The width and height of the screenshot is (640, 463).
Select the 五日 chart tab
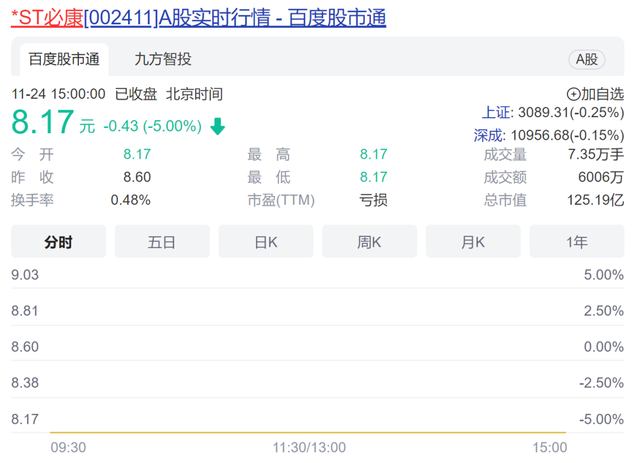tap(162, 242)
